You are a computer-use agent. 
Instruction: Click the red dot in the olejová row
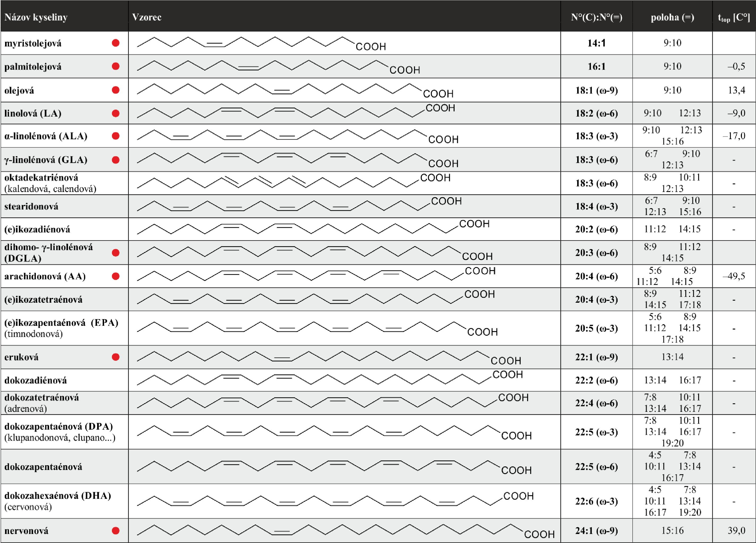(x=116, y=90)
